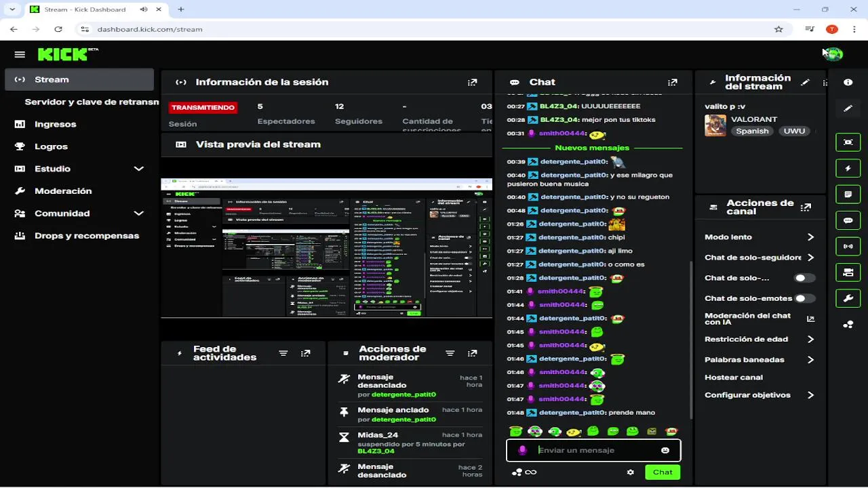Edit Información del stream with pencil icon
The height and width of the screenshot is (488, 868).
click(806, 82)
